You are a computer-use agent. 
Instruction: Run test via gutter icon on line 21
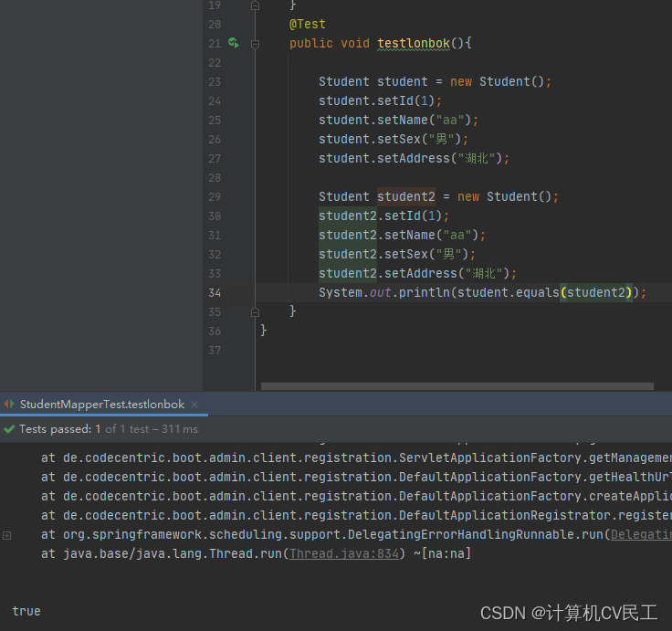point(234,43)
